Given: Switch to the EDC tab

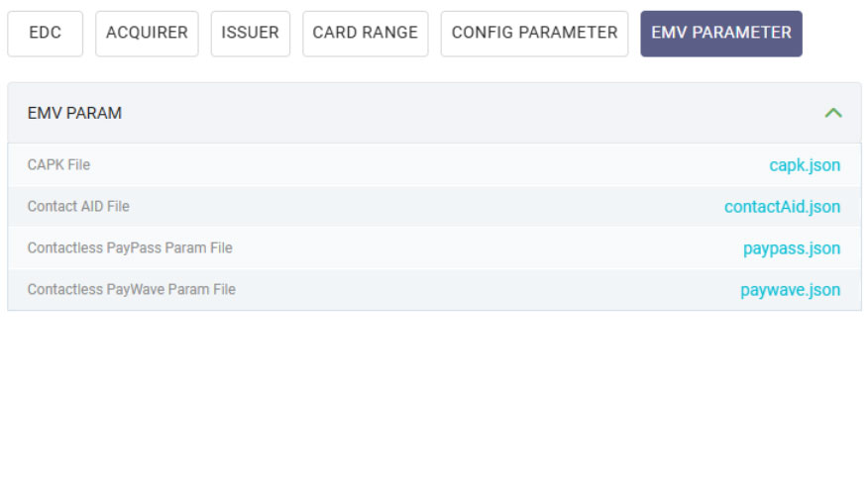Looking at the screenshot, I should pos(45,34).
